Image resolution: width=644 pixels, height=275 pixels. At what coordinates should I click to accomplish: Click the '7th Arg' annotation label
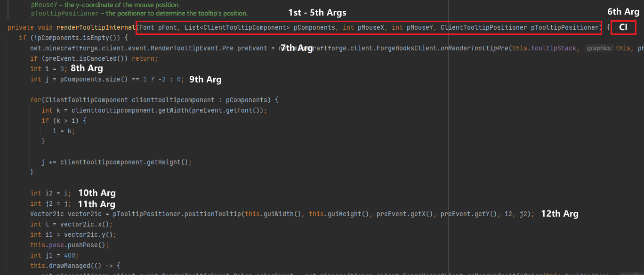pyautogui.click(x=297, y=48)
